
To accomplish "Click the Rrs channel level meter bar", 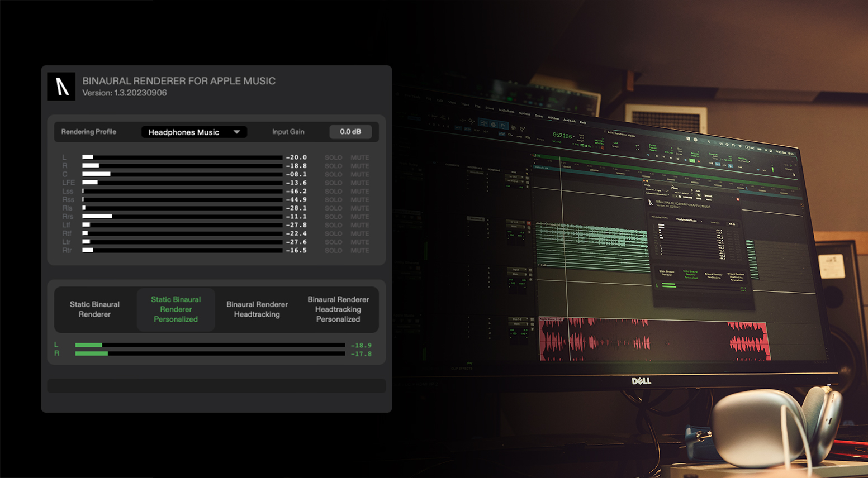I will (x=182, y=216).
